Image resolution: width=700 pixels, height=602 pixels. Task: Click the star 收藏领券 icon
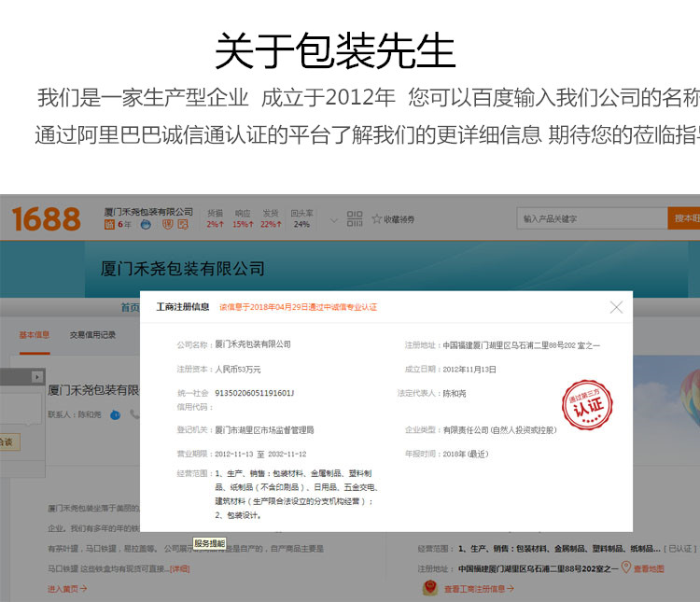(x=377, y=218)
